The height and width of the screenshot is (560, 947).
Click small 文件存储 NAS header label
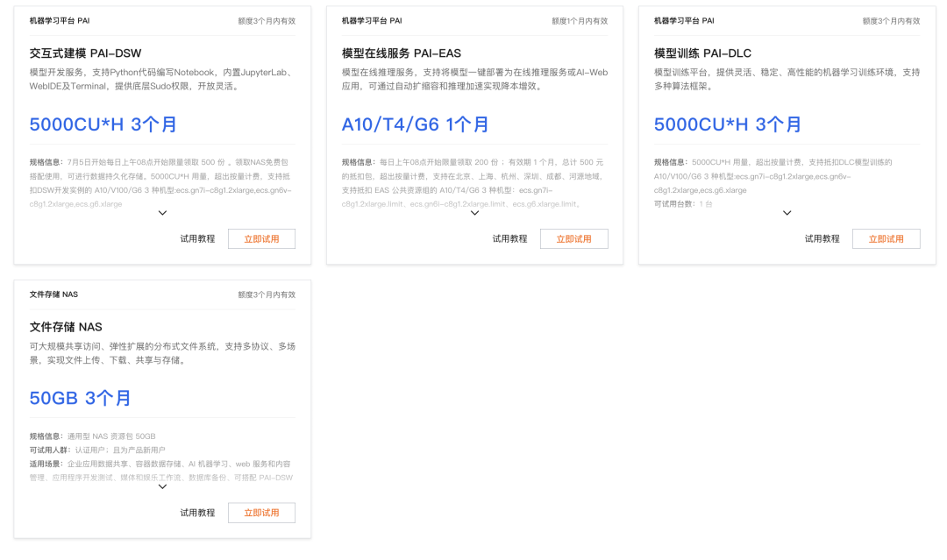click(53, 294)
